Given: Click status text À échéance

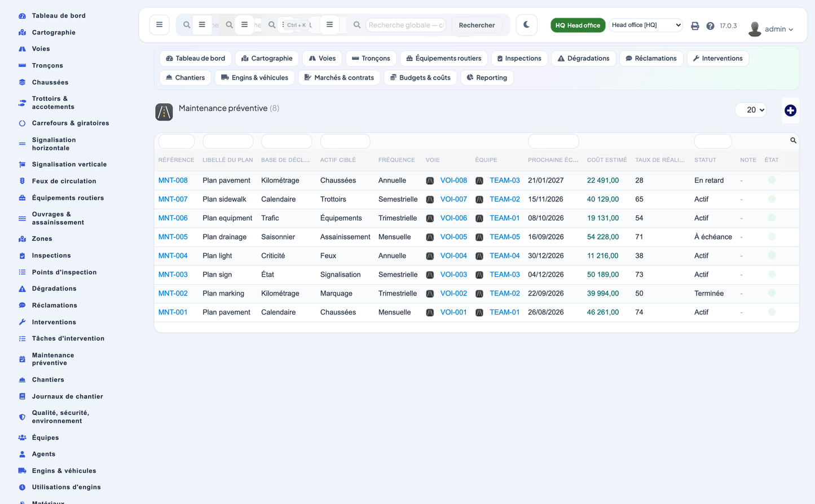Looking at the screenshot, I should tap(713, 237).
